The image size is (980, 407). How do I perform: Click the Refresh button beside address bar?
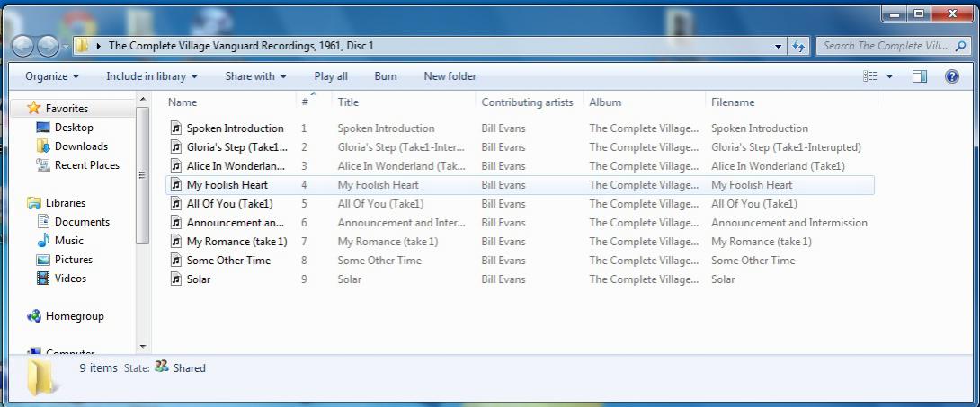pos(798,46)
